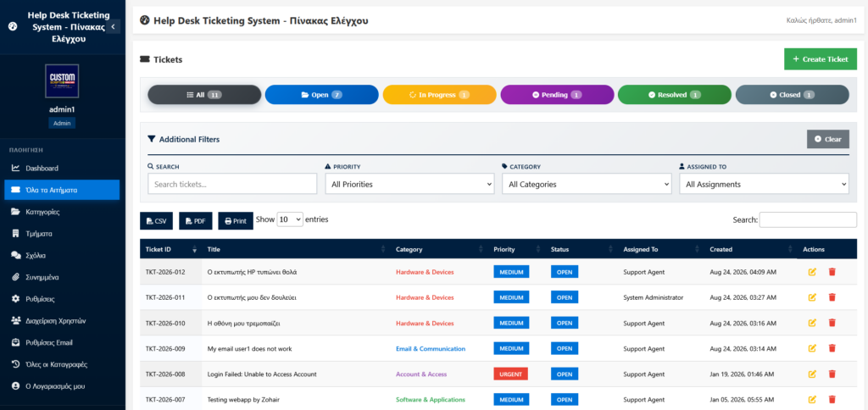Edit ticket TKT-2026-012
This screenshot has height=410, width=868.
[812, 272]
